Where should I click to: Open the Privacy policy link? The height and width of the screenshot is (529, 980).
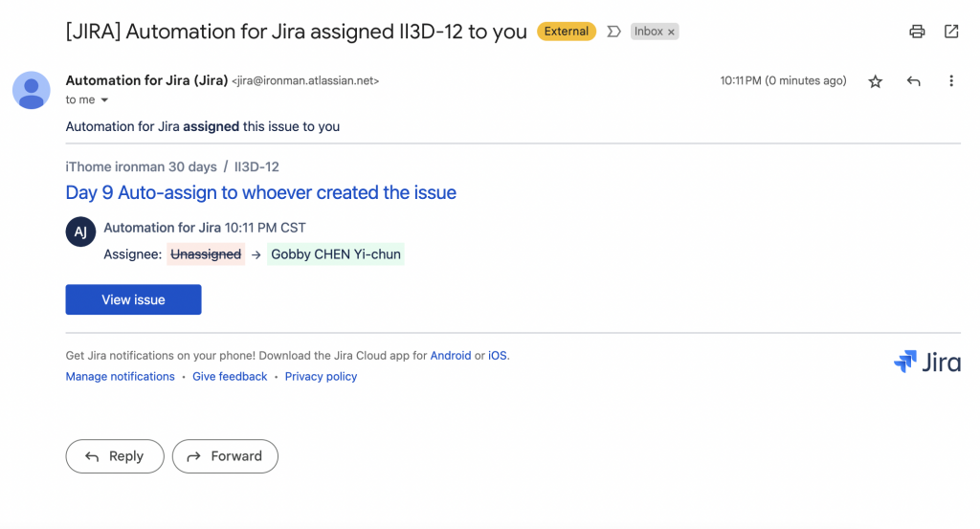pos(321,377)
